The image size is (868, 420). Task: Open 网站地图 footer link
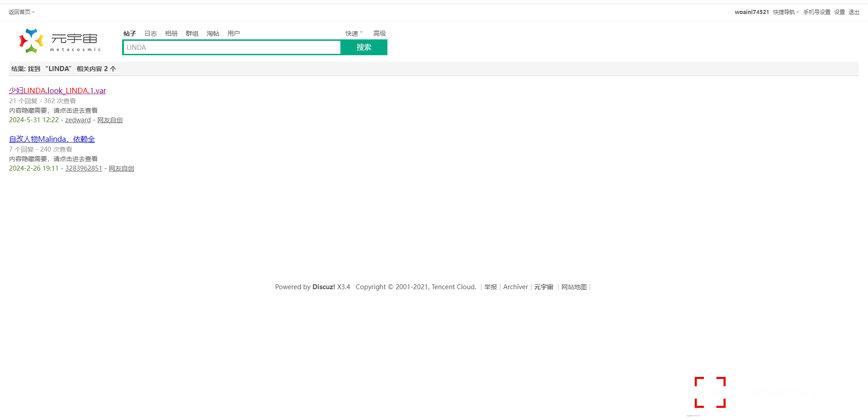coord(574,287)
